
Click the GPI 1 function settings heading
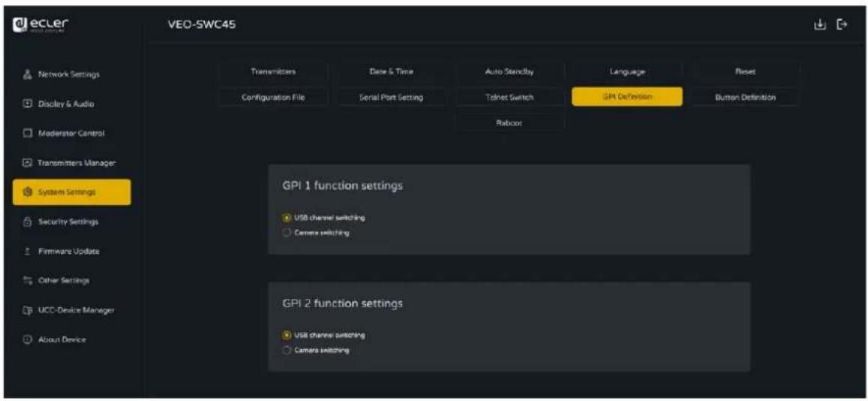(343, 186)
